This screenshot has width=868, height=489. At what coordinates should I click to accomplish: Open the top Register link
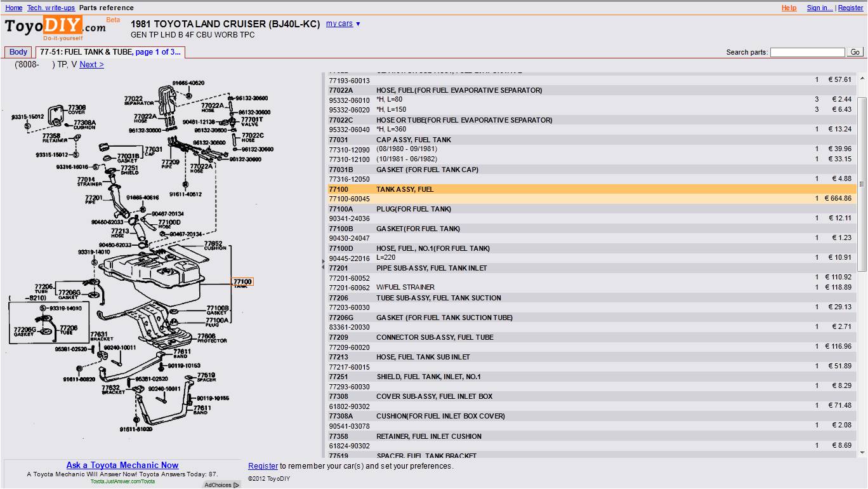point(850,8)
